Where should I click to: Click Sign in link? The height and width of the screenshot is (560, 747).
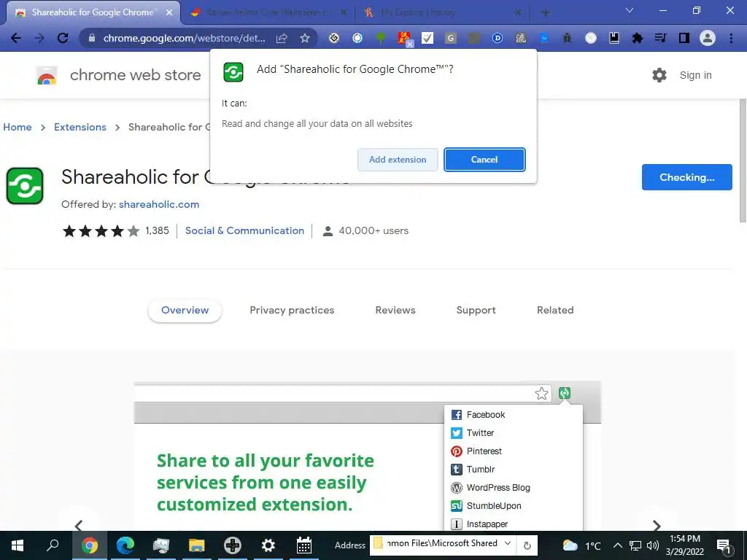(x=695, y=75)
